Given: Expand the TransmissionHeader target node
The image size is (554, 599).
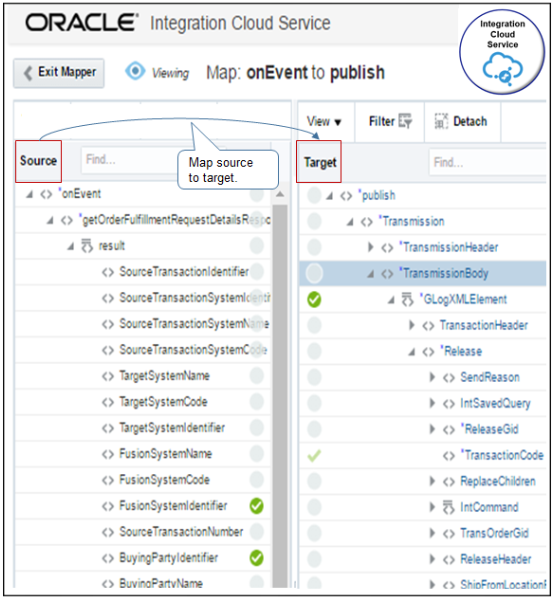Looking at the screenshot, I should click(x=370, y=247).
